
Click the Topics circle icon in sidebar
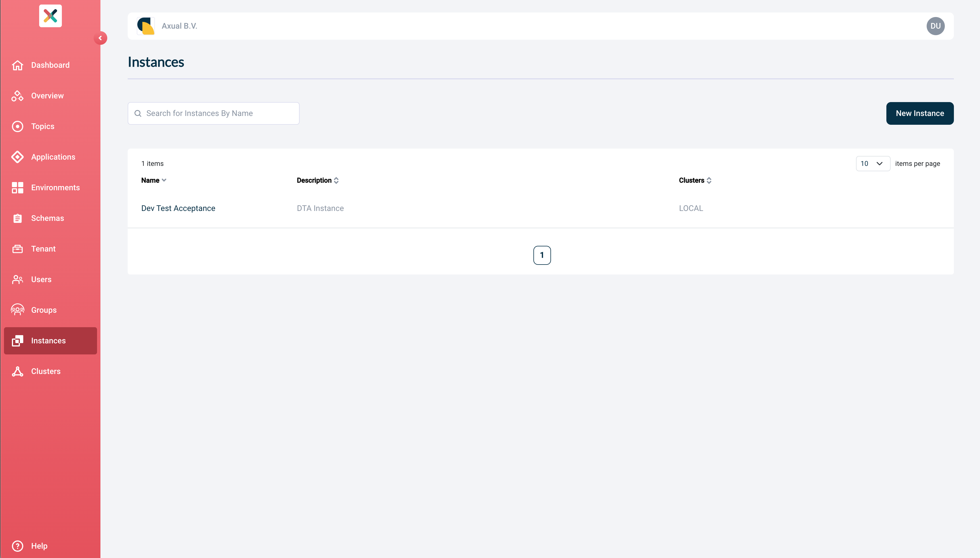pos(17,126)
